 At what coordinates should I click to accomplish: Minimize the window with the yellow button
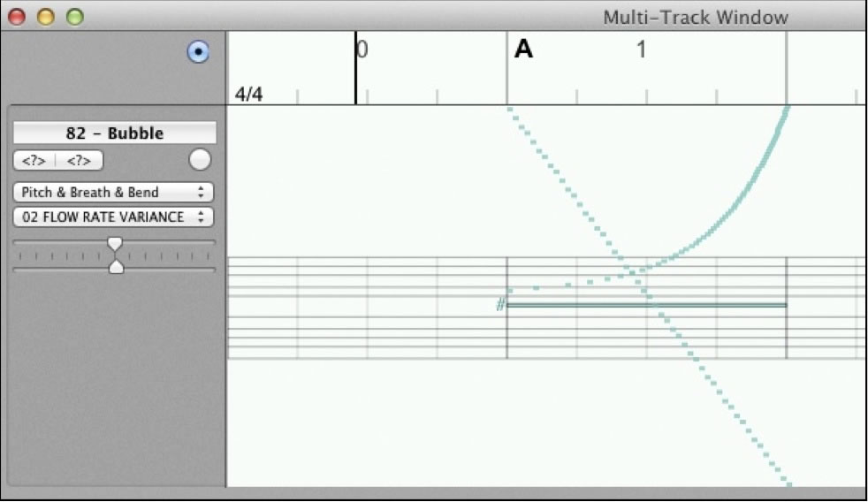point(46,17)
